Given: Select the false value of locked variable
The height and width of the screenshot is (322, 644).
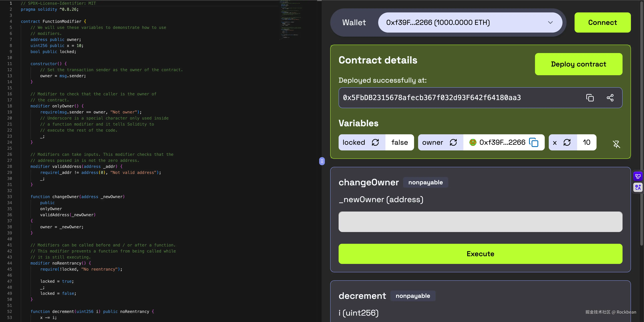Looking at the screenshot, I should click(x=399, y=142).
